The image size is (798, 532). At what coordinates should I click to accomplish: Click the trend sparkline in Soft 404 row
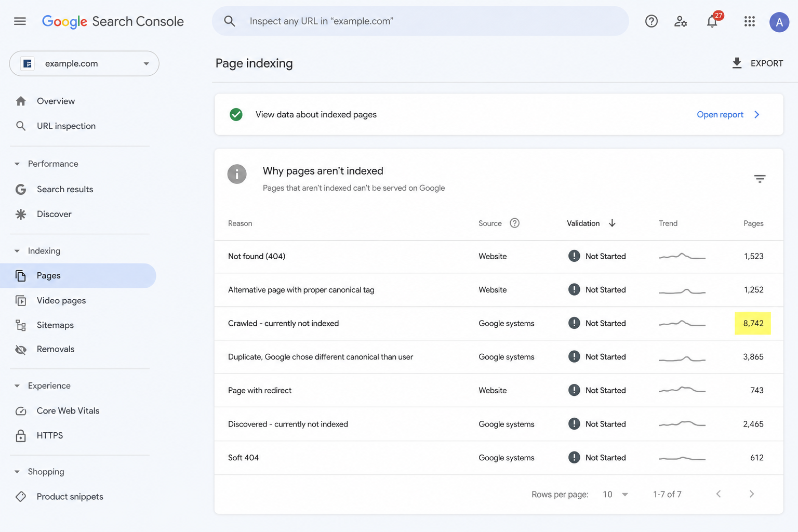click(x=682, y=458)
